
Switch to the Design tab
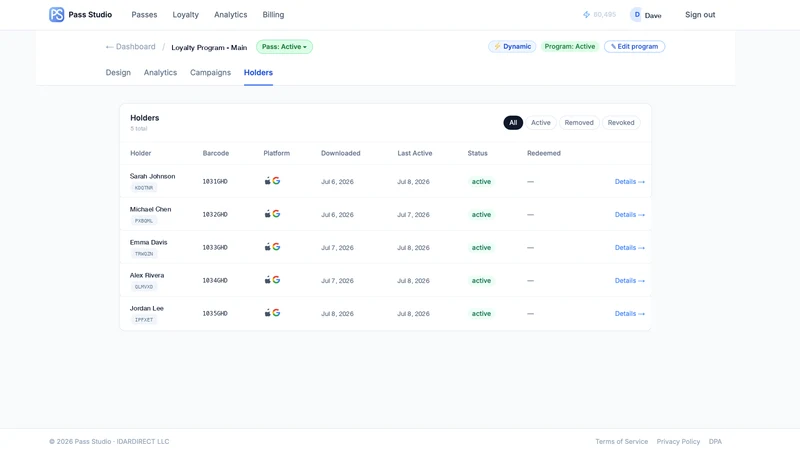[118, 72]
